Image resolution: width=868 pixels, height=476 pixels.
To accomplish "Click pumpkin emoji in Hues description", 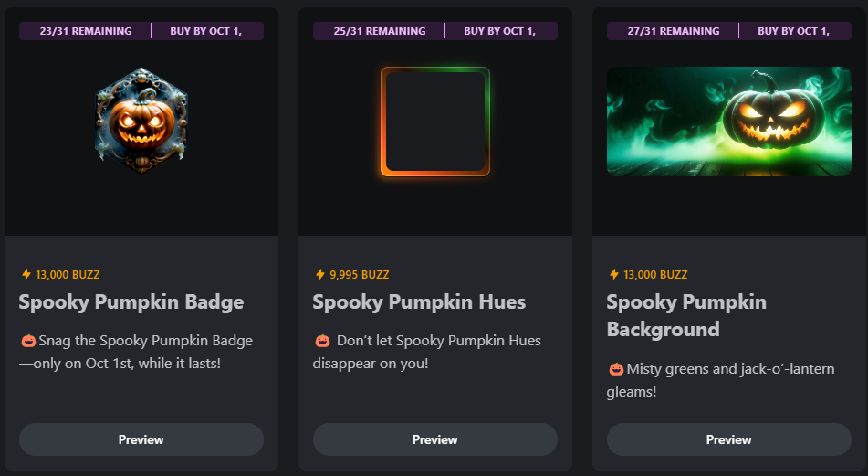I will 322,341.
